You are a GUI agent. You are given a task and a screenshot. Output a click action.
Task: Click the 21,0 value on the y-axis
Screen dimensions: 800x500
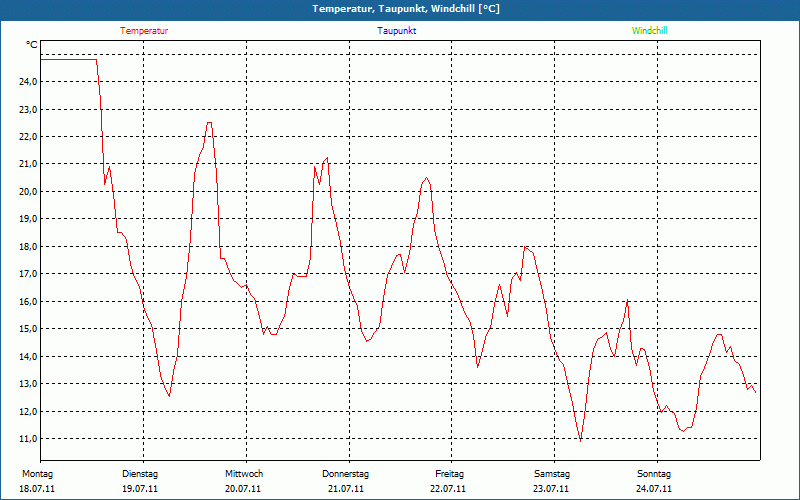pyautogui.click(x=28, y=164)
